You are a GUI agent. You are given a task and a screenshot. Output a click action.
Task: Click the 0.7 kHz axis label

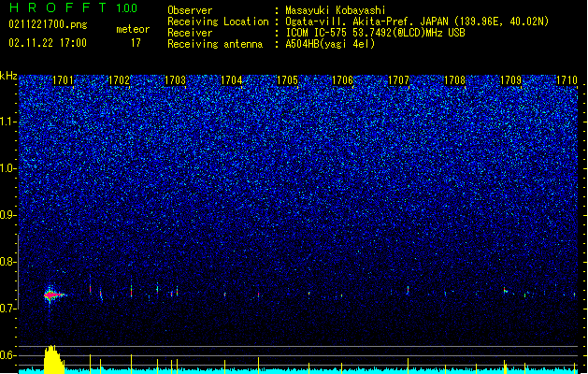point(8,309)
